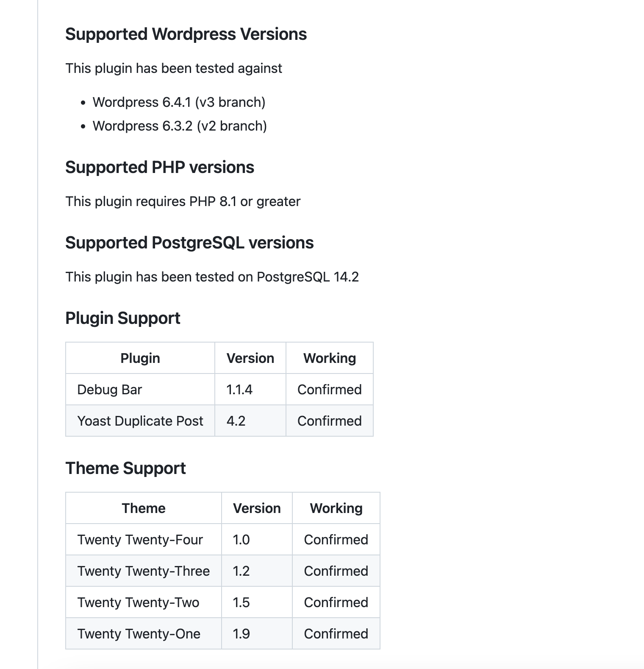Select the Twenty Twenty-One theme cell
The image size is (644, 669).
(144, 634)
